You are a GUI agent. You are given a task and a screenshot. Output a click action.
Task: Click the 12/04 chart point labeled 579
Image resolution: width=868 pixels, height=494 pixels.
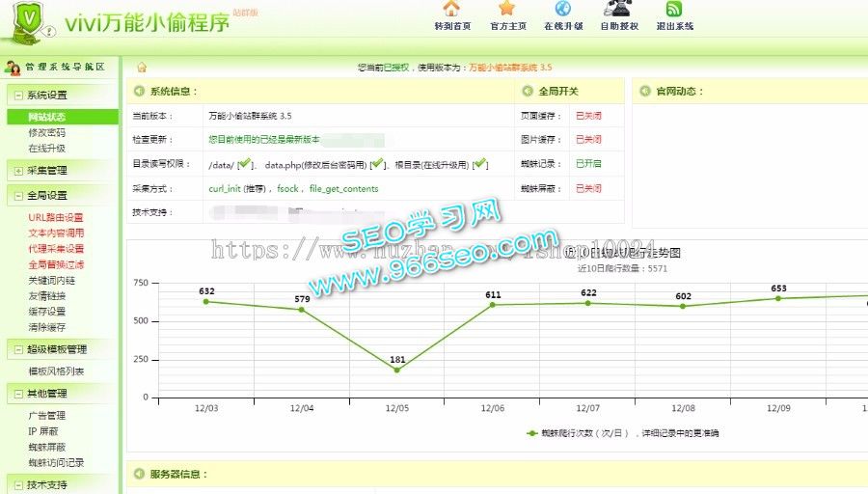click(x=302, y=310)
